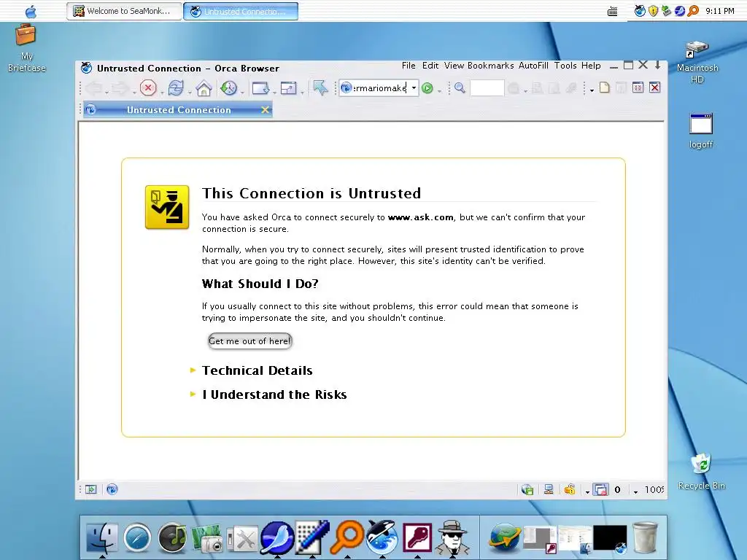Close the Untrusted Connection tab
Image resolution: width=747 pixels, height=560 pixels.
(x=266, y=110)
